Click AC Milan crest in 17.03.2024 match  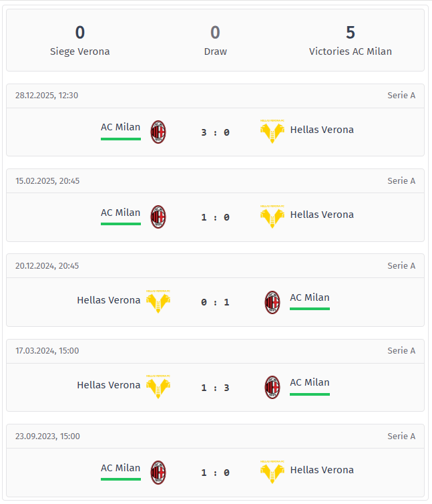pyautogui.click(x=272, y=387)
